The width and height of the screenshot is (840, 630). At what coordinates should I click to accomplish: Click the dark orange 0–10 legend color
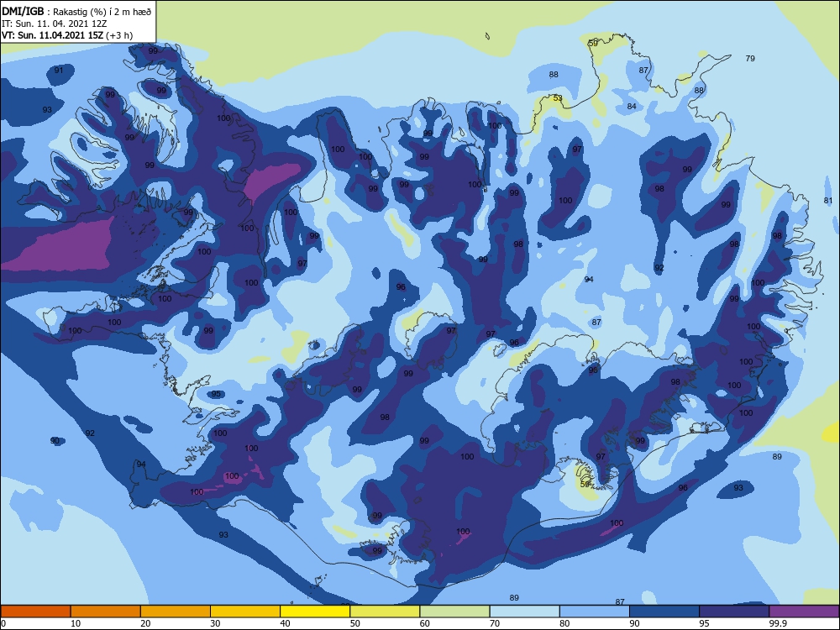coord(35,612)
